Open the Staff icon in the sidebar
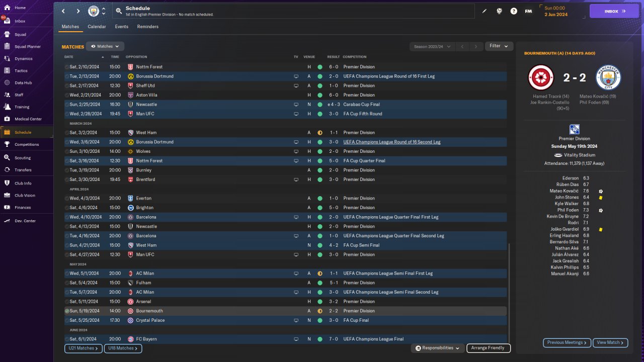The height and width of the screenshot is (362, 644). [x=7, y=95]
